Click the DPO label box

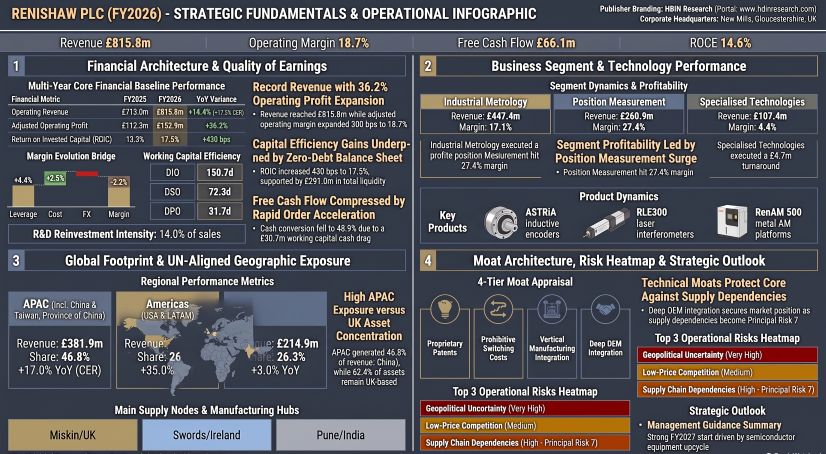172,212
